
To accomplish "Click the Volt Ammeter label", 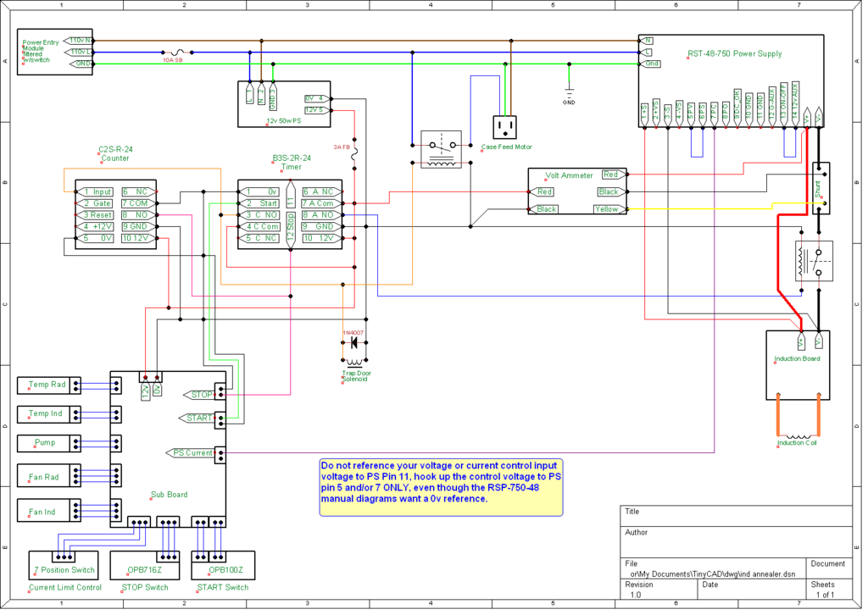I will (x=569, y=175).
